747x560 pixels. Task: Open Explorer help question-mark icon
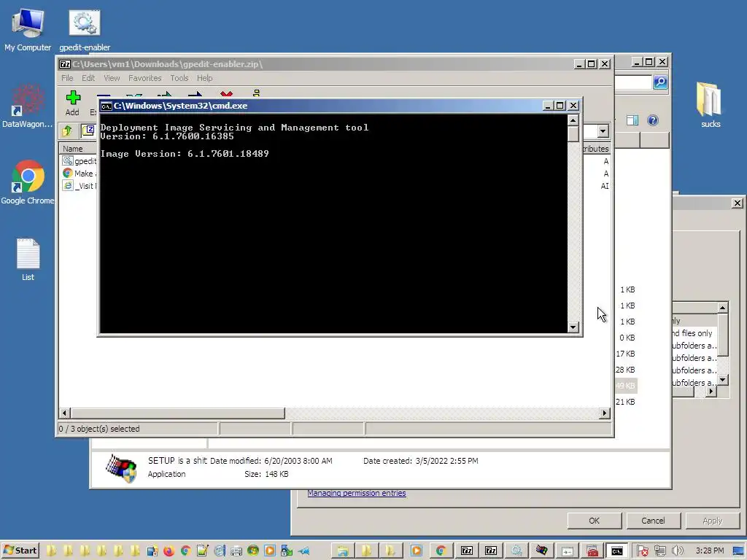click(x=653, y=120)
